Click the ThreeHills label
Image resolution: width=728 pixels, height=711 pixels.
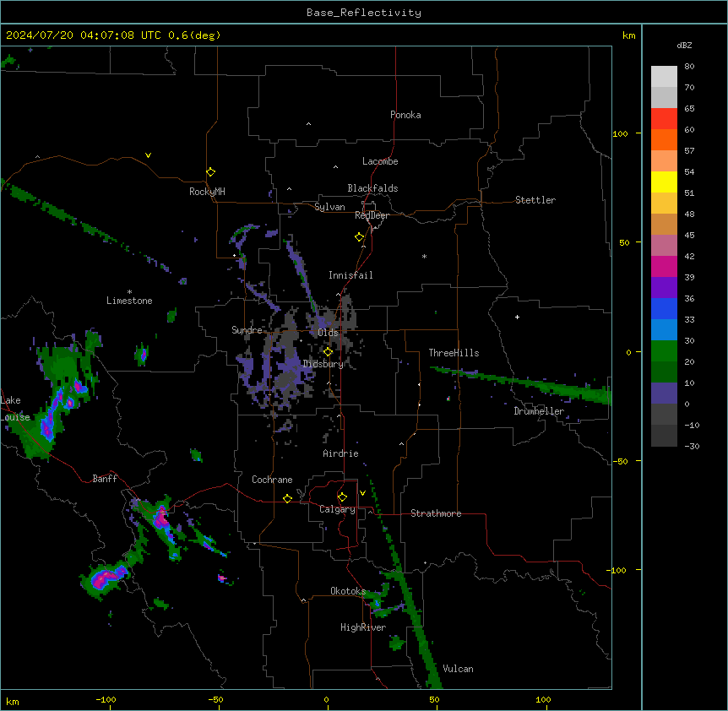[454, 353]
